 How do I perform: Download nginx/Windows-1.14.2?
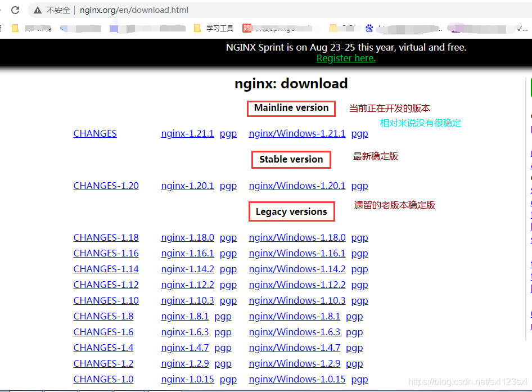coord(297,269)
